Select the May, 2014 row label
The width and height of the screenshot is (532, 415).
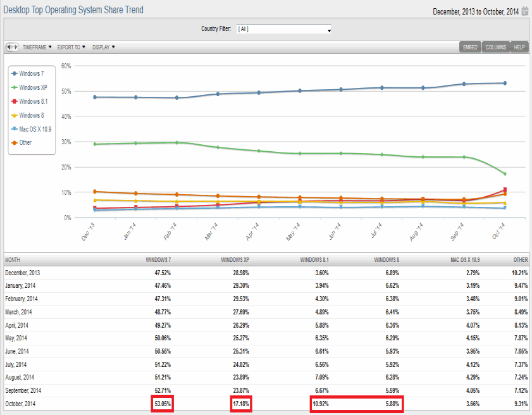16,338
